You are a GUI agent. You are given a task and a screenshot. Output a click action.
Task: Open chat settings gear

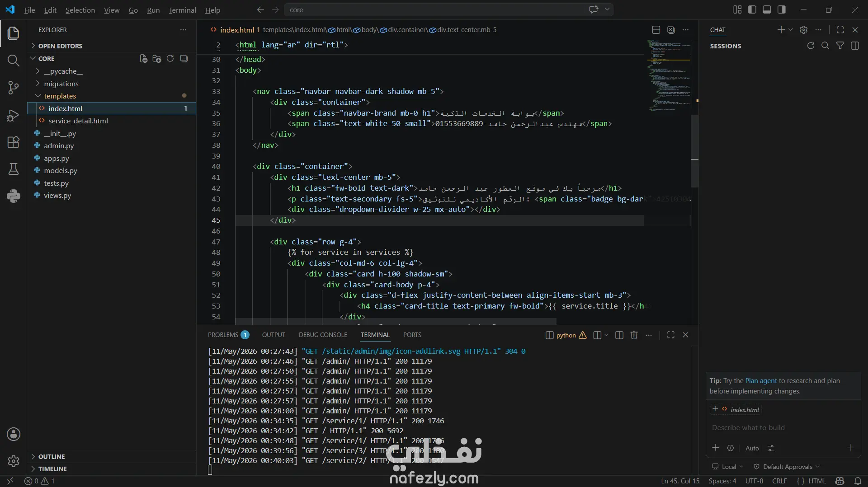[803, 30]
